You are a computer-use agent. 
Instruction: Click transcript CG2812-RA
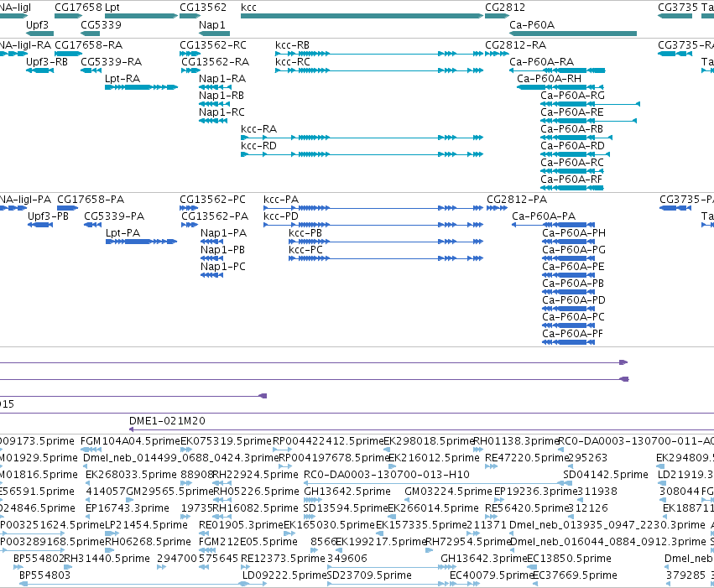[x=515, y=45]
